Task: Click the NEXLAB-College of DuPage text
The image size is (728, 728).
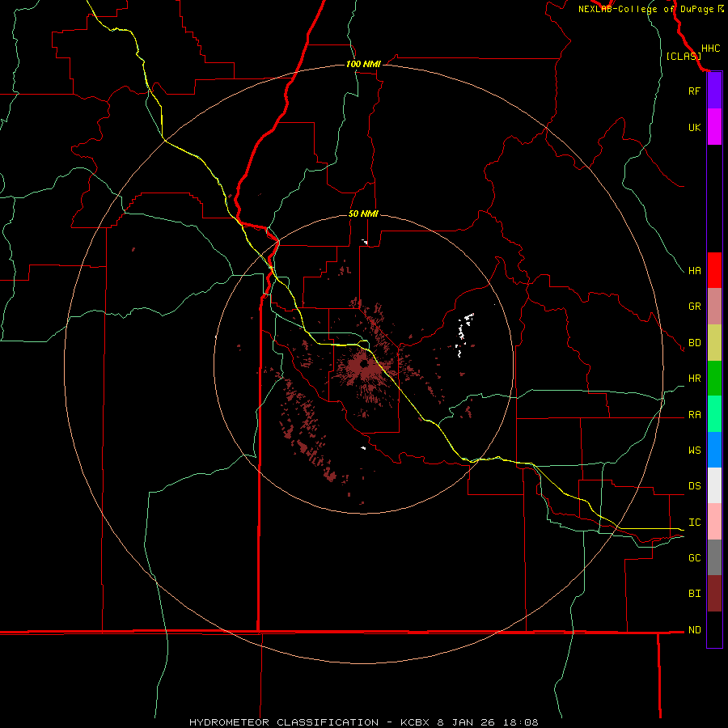Action: pyautogui.click(x=645, y=9)
